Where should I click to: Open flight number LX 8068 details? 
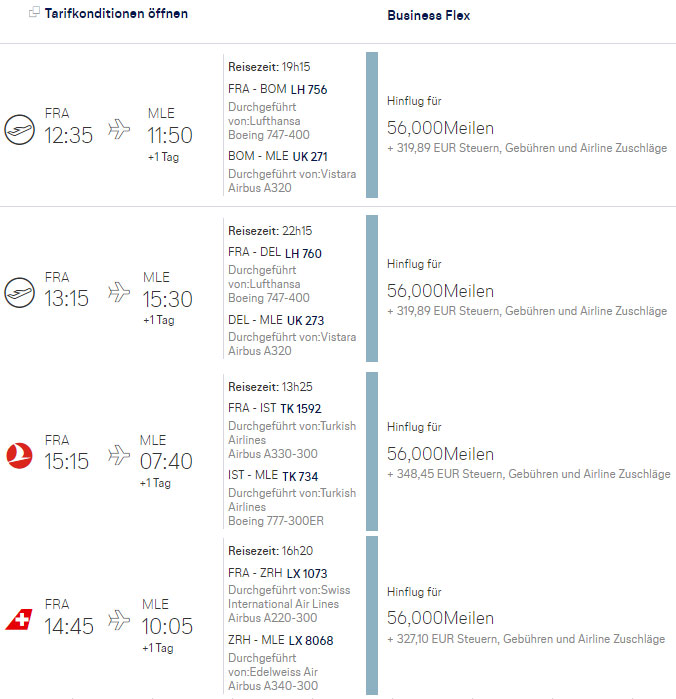311,641
